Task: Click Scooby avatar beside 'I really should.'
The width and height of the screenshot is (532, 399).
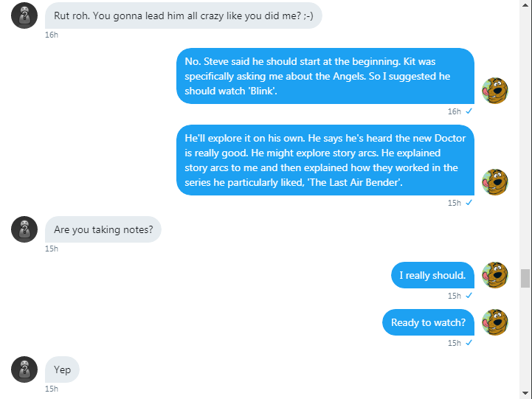Action: pos(494,275)
